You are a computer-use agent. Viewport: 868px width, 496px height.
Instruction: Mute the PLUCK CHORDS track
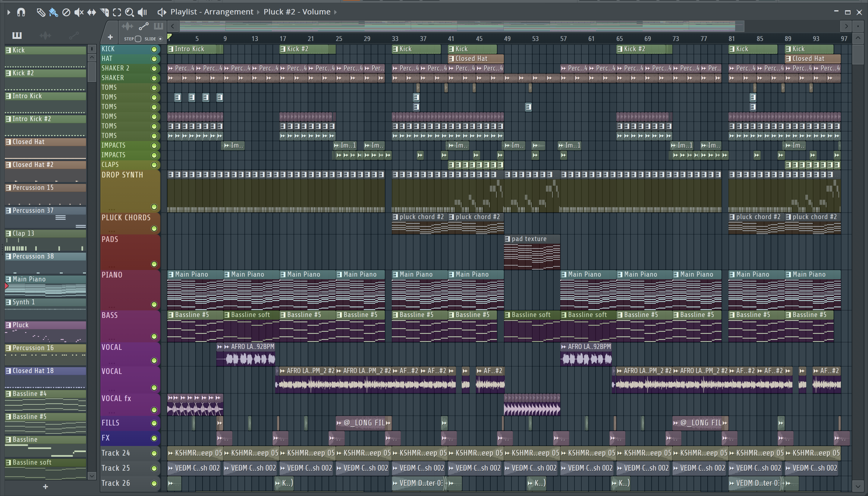[x=154, y=229]
